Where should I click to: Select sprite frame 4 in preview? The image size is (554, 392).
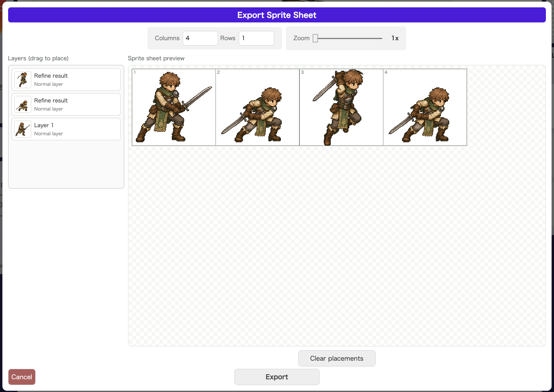click(x=425, y=107)
